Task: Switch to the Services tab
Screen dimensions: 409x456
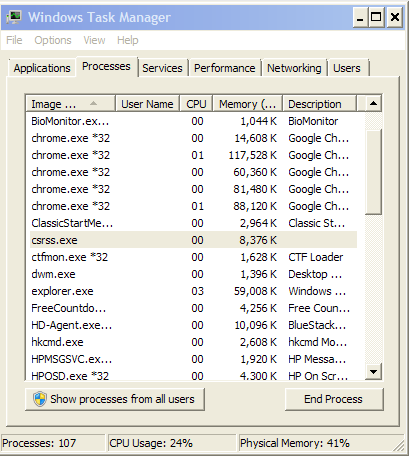Action: pyautogui.click(x=162, y=68)
